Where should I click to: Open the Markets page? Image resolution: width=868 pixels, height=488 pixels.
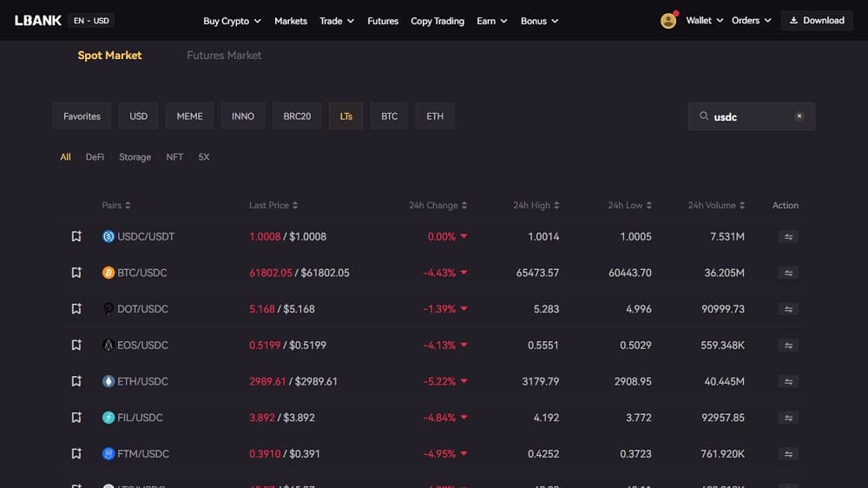(x=291, y=21)
